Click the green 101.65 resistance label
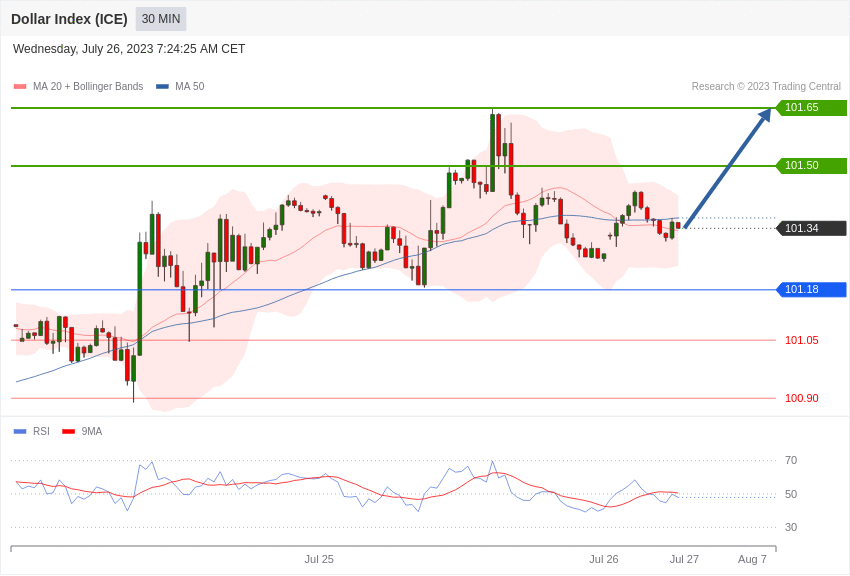850x576 pixels. pos(811,107)
